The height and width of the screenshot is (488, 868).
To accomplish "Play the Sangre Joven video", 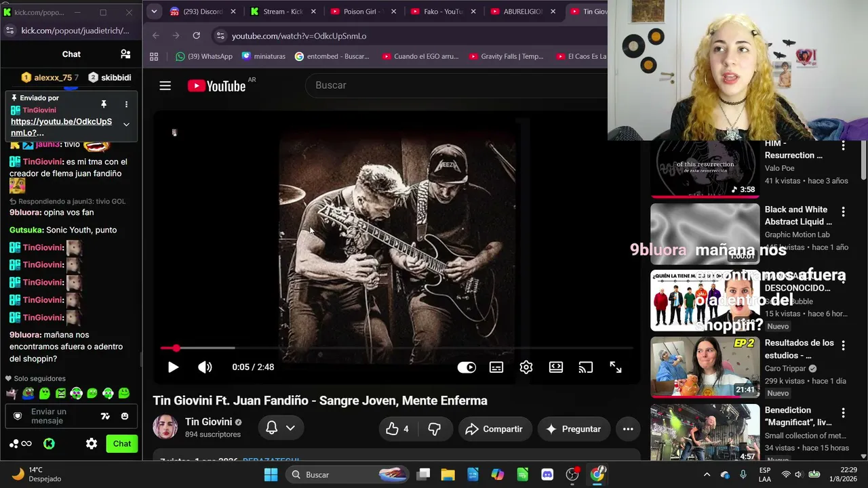I will pos(173,367).
